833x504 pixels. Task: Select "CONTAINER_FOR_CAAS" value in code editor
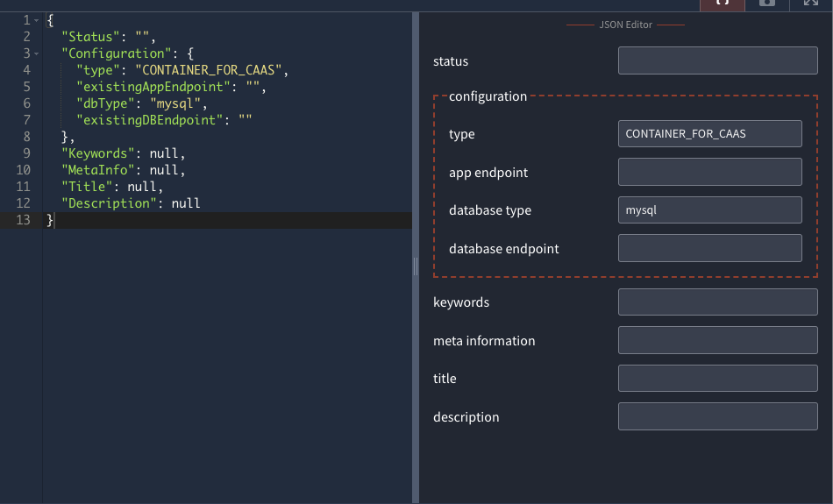208,70
